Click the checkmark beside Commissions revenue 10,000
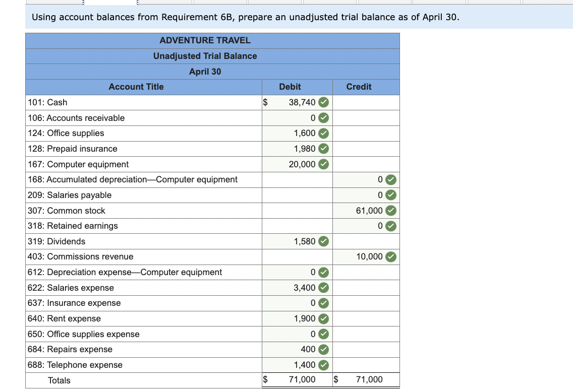 pos(391,256)
